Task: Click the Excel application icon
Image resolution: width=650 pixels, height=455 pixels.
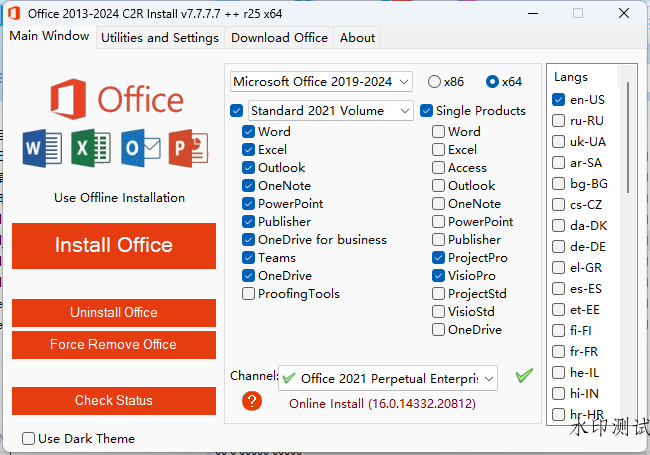Action: pyautogui.click(x=91, y=148)
